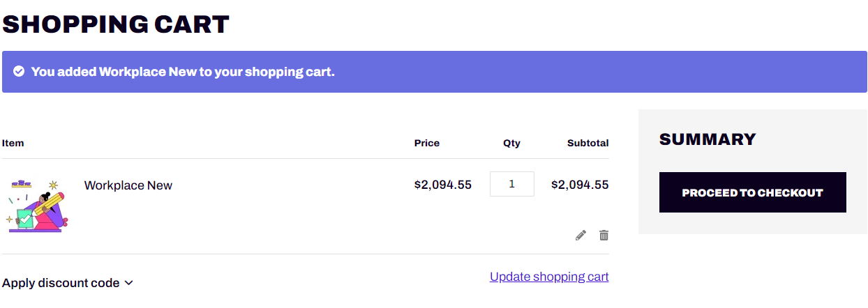
Task: Click the Item column header
Action: tap(13, 143)
